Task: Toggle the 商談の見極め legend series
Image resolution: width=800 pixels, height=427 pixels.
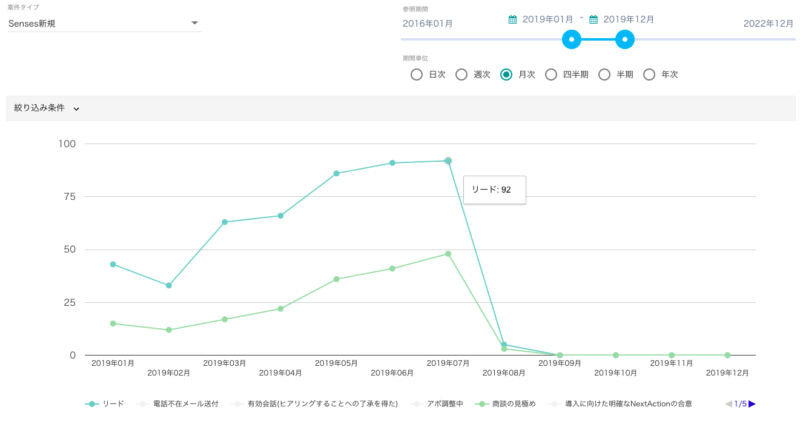Action: click(506, 404)
